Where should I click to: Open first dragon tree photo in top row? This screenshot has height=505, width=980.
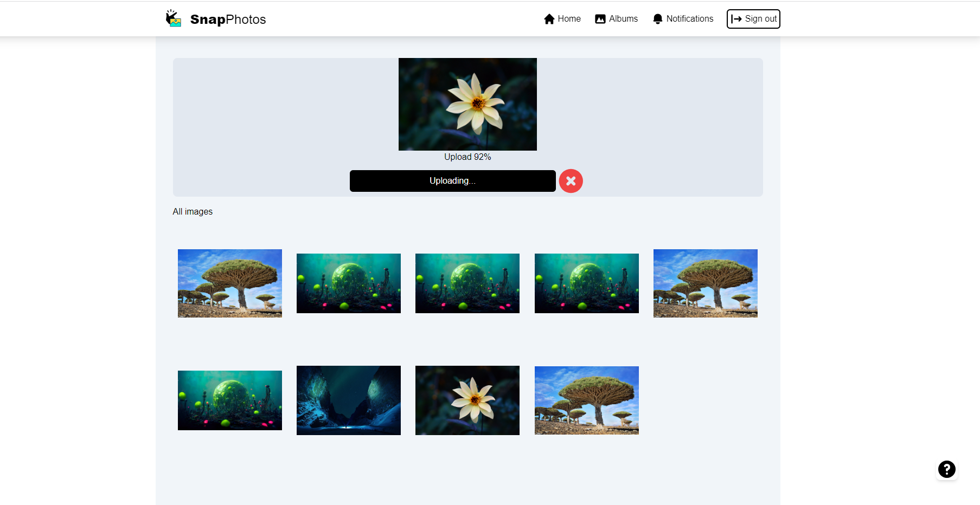tap(230, 283)
